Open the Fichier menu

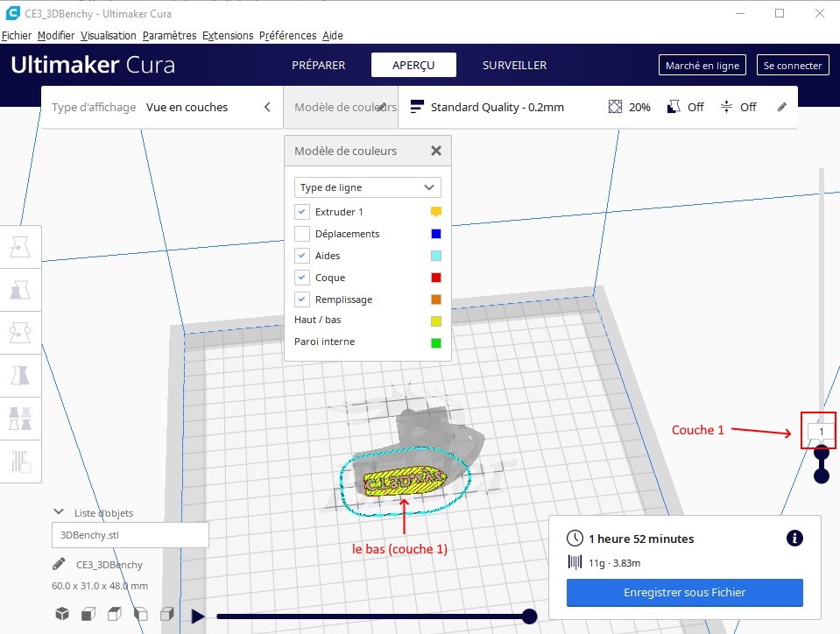17,35
